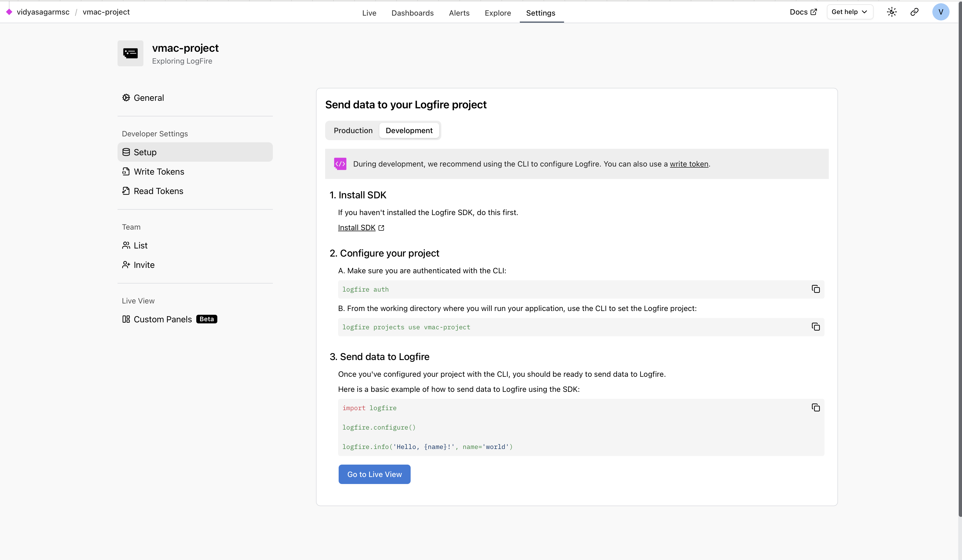Open the Live tab in top navigation
The height and width of the screenshot is (560, 962).
coord(369,13)
